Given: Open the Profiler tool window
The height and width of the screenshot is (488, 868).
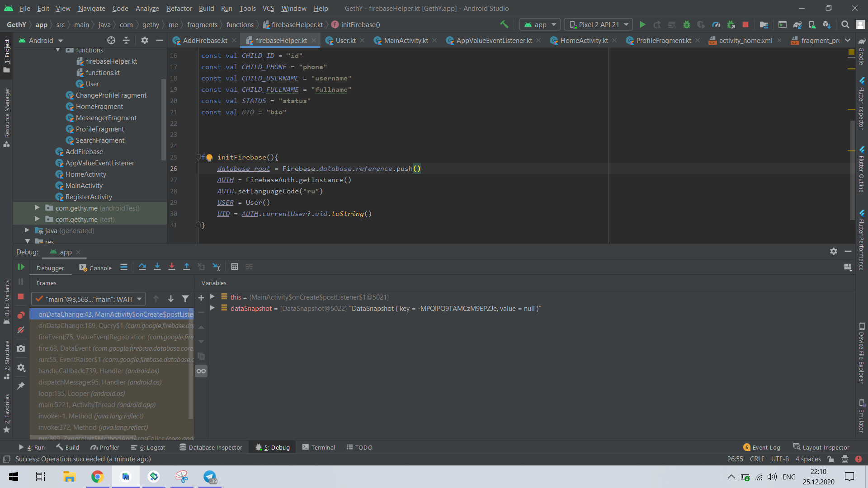Looking at the screenshot, I should 105,447.
